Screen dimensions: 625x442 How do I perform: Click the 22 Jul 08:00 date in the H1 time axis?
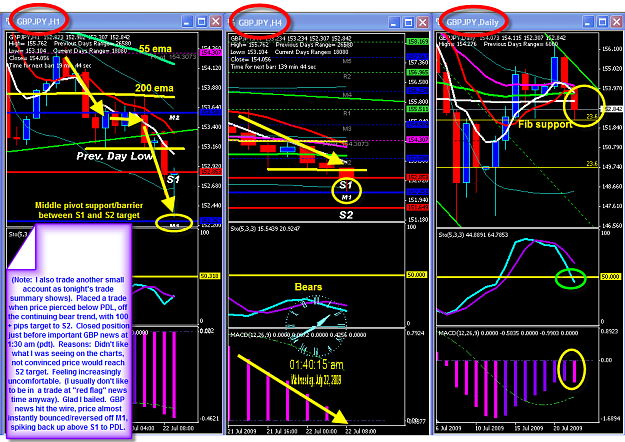click(x=178, y=428)
